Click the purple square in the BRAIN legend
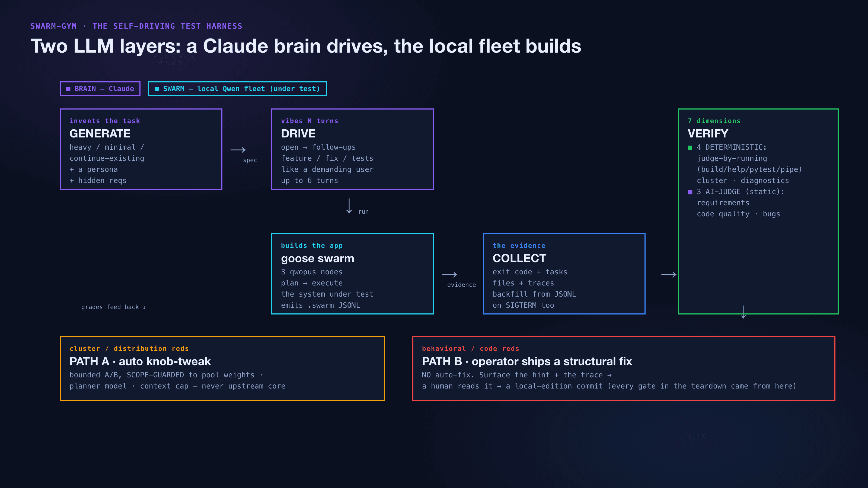The width and height of the screenshot is (868, 488). (x=68, y=89)
